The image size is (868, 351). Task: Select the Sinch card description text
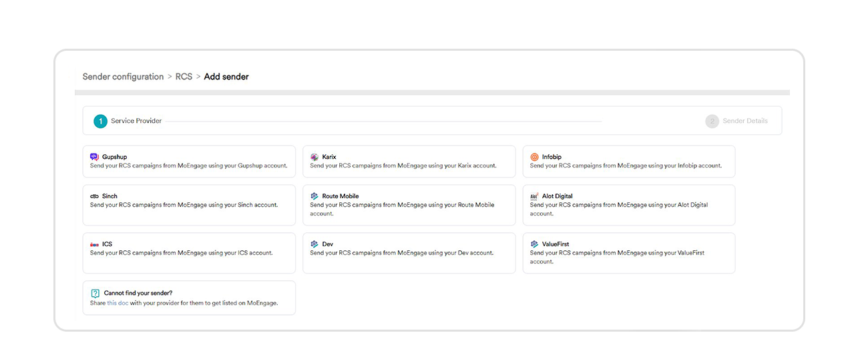click(x=184, y=205)
